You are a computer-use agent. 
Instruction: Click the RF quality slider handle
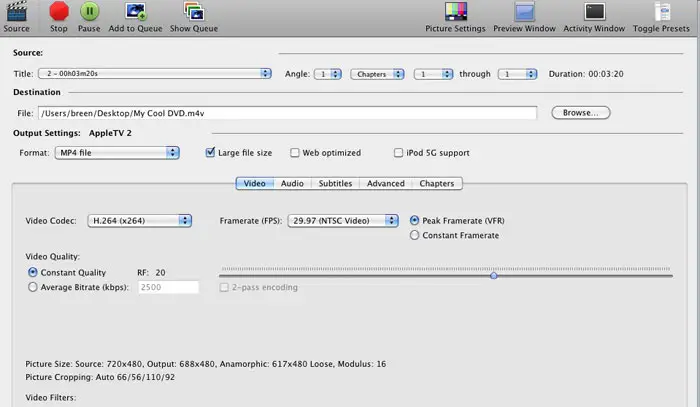coord(493,276)
